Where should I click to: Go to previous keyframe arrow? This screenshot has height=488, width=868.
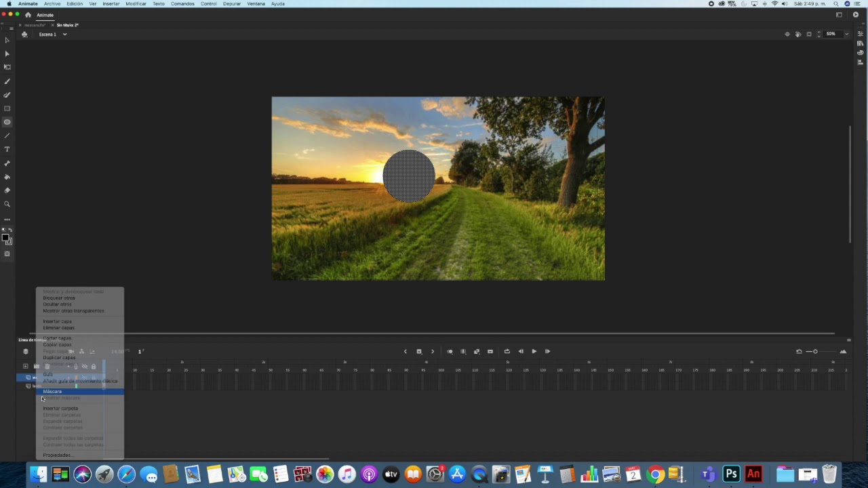pos(406,351)
